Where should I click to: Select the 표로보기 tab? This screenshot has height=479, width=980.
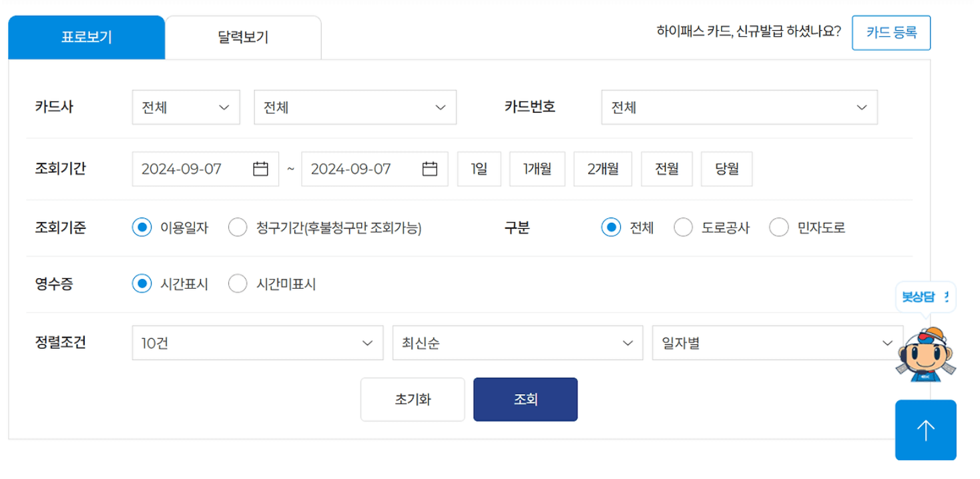[x=85, y=36]
